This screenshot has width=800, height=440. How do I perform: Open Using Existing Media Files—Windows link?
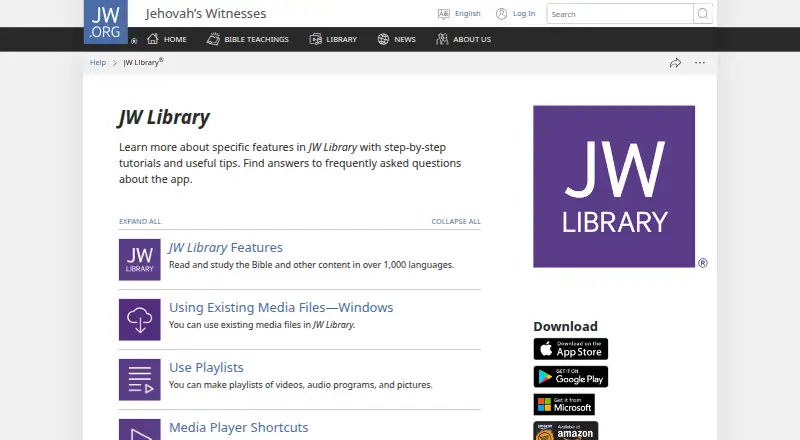[281, 307]
